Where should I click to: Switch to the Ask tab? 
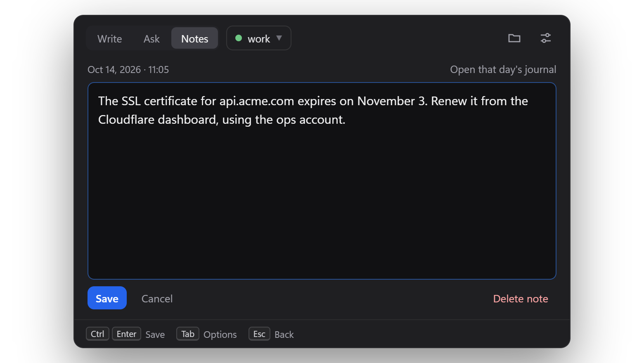click(x=152, y=39)
